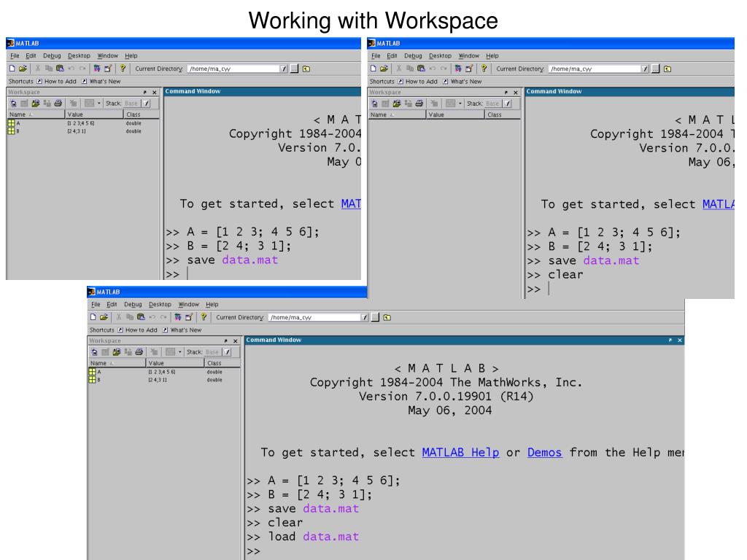
Task: Click Current Directory path field in top-right window
Action: pyautogui.click(x=594, y=69)
